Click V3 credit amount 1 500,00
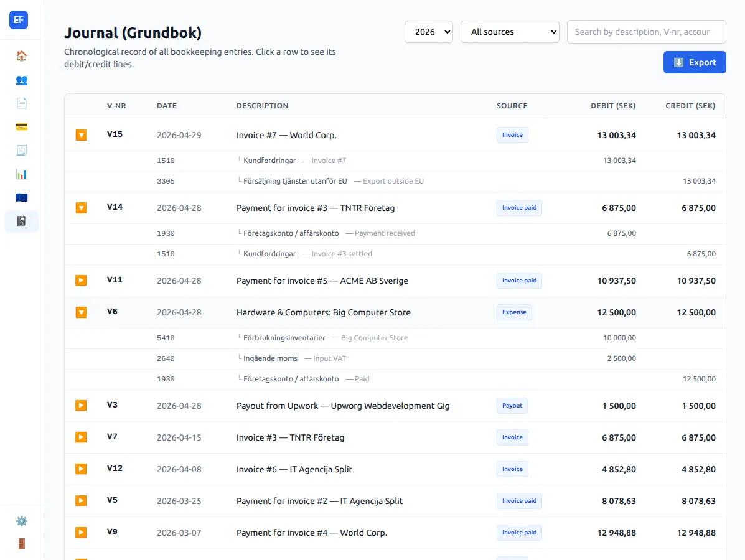Image resolution: width=745 pixels, height=560 pixels. pyautogui.click(x=698, y=406)
